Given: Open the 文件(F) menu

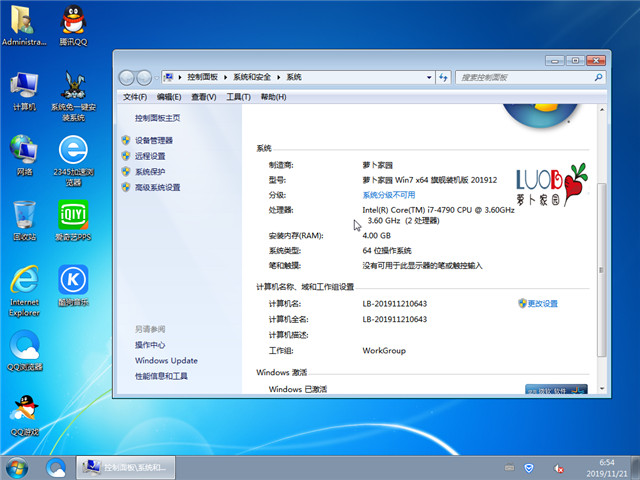Looking at the screenshot, I should point(135,97).
